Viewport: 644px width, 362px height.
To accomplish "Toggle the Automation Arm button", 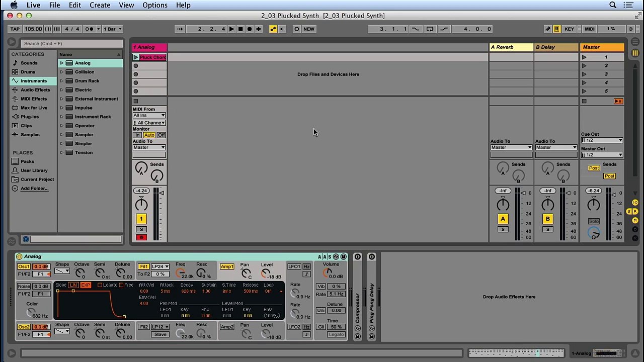I will tap(273, 29).
